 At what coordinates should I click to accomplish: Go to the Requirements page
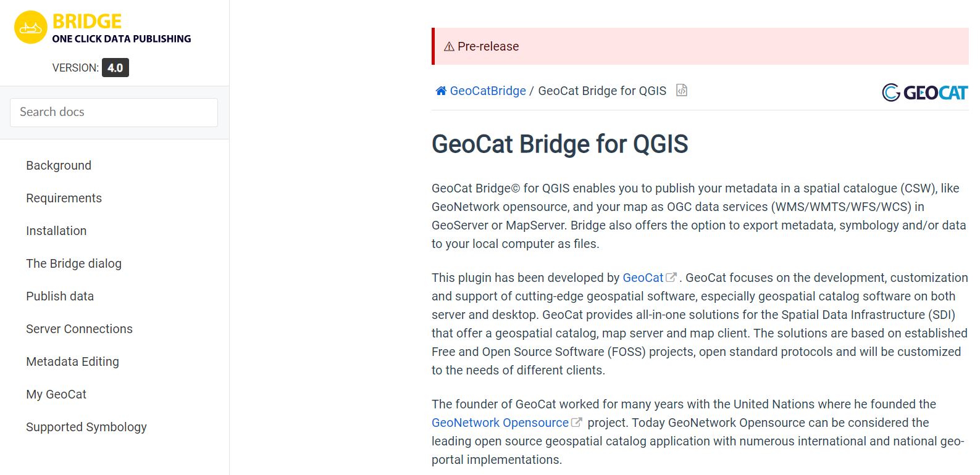point(64,198)
